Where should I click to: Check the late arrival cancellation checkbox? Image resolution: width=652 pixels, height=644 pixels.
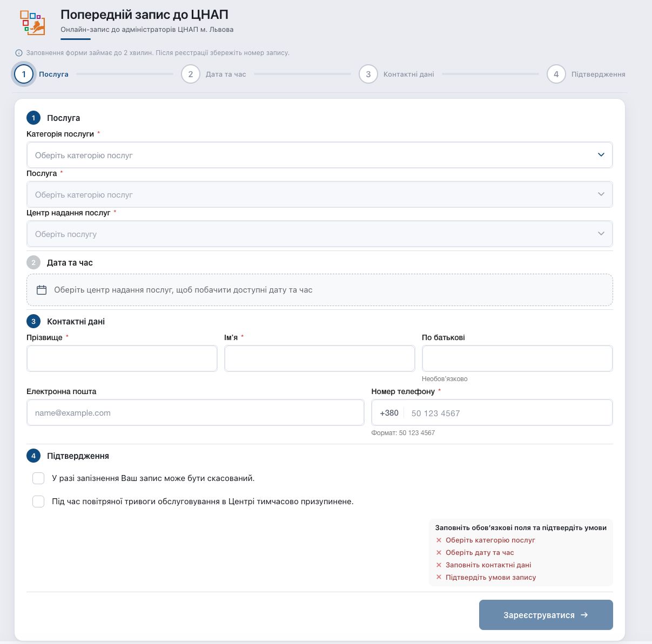tap(38, 478)
